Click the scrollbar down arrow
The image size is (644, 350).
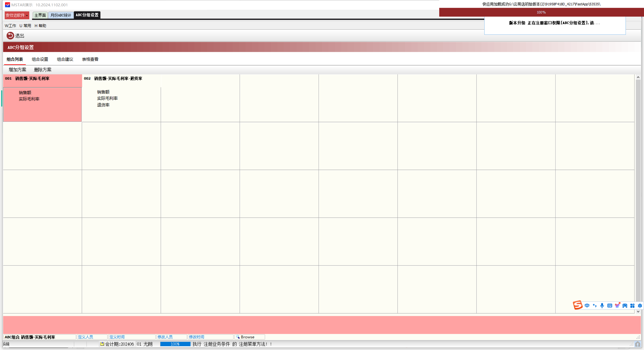[x=638, y=311]
